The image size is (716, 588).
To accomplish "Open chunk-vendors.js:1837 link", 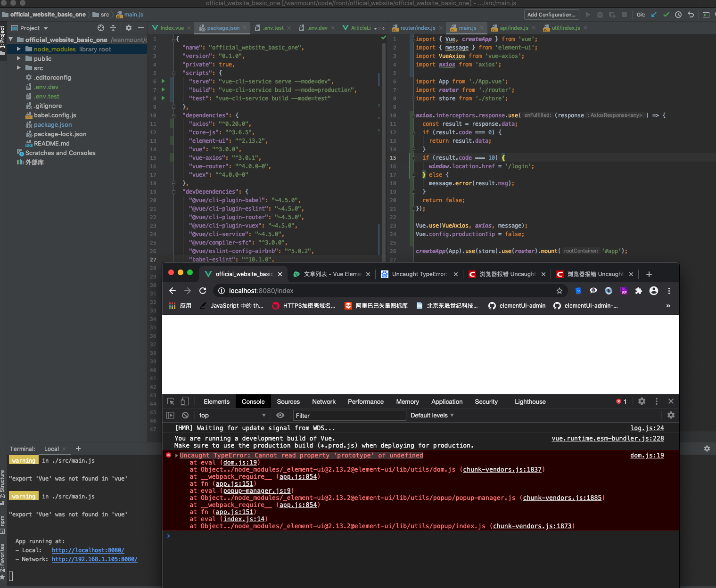I will (x=502, y=470).
